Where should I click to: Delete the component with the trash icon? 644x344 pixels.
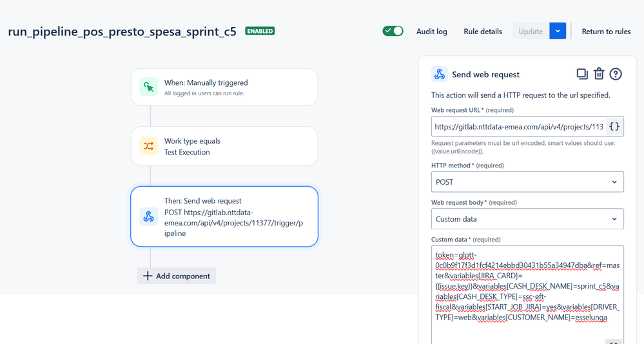[x=599, y=74]
